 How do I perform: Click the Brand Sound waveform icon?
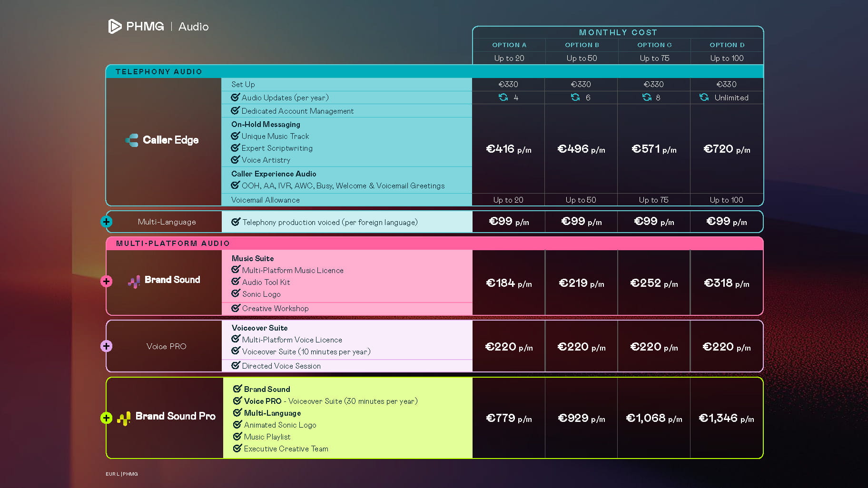tap(134, 282)
